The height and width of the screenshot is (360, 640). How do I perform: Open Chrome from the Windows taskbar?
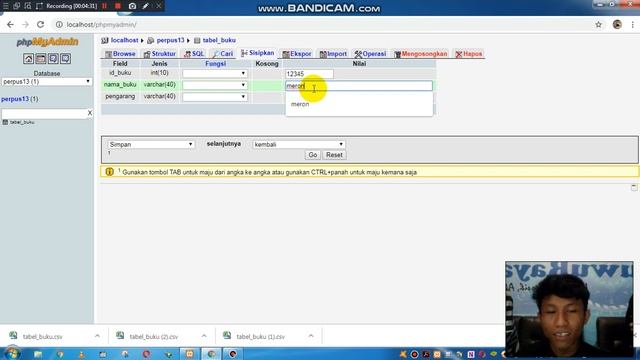211,354
